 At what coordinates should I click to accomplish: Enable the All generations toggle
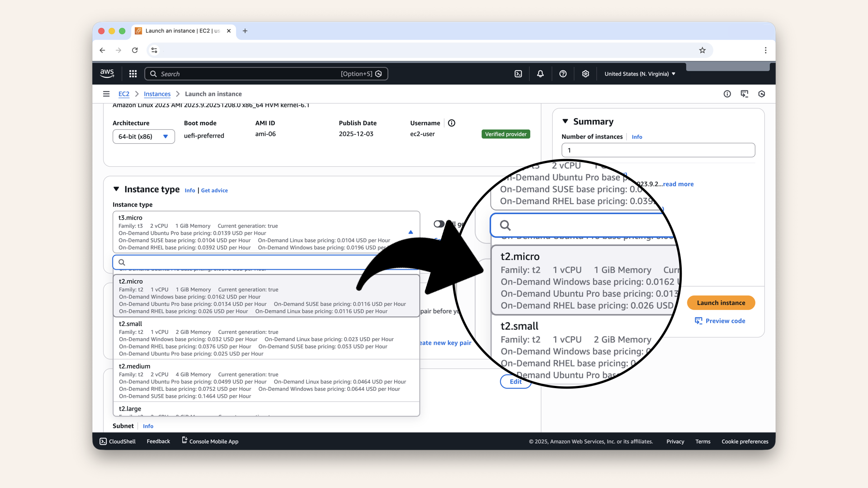439,224
